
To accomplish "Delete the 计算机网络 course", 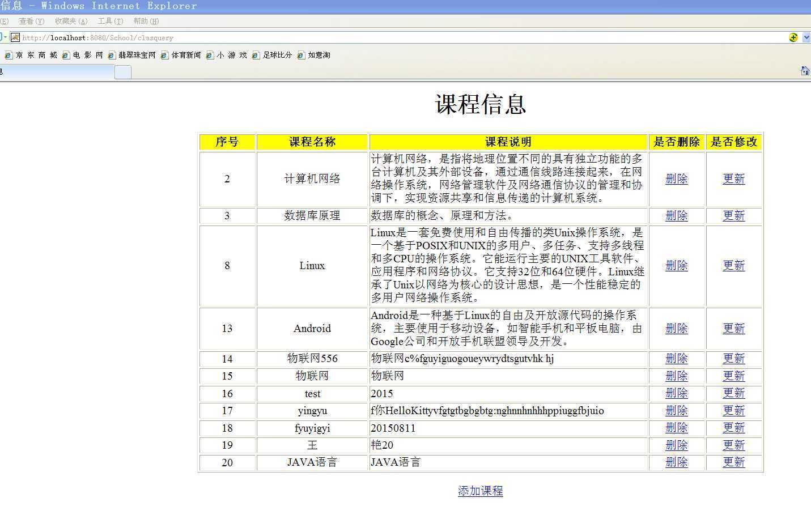I will coord(677,179).
